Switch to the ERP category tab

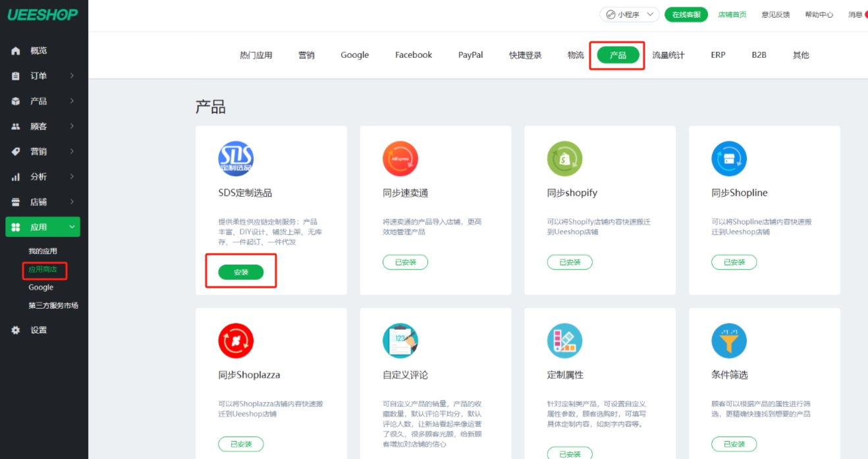[718, 55]
